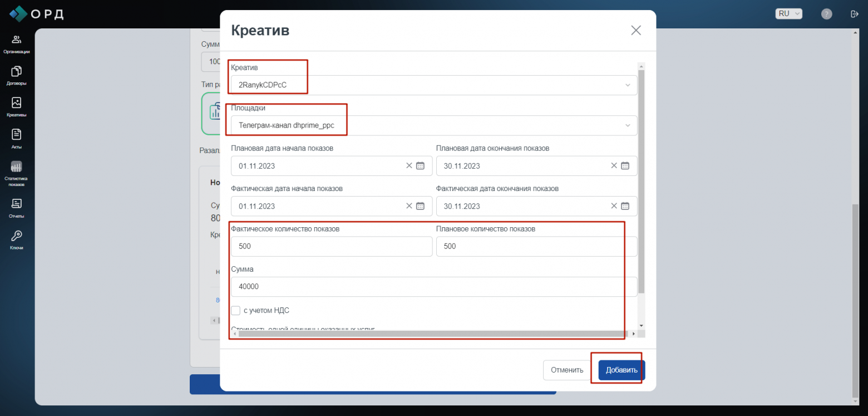Click the dialog title Креатив
This screenshot has height=416, width=868.
click(260, 30)
